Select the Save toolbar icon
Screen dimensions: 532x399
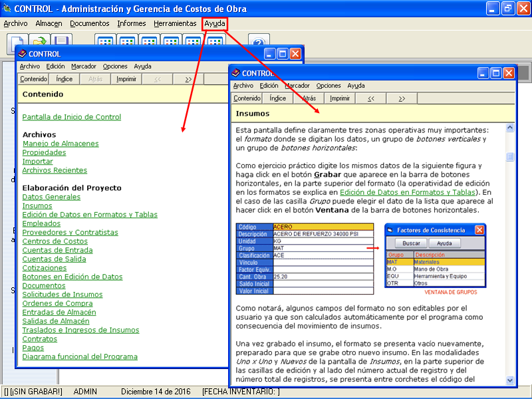61,41
